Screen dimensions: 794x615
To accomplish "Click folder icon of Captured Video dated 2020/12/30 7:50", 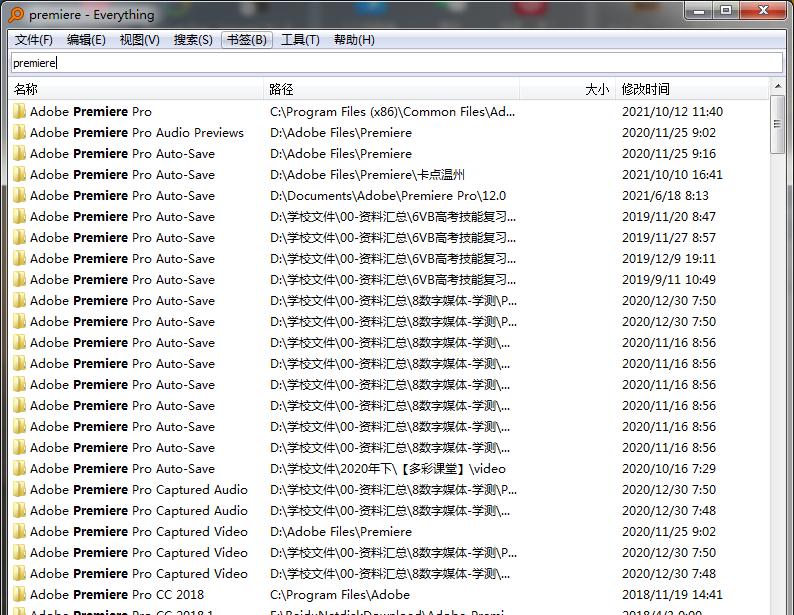I will pyautogui.click(x=19, y=553).
